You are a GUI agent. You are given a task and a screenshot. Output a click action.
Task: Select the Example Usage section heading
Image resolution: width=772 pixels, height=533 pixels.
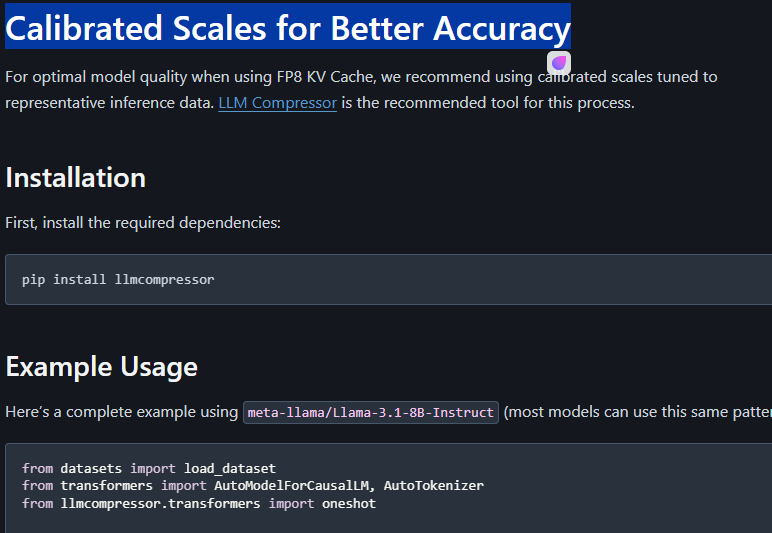101,367
